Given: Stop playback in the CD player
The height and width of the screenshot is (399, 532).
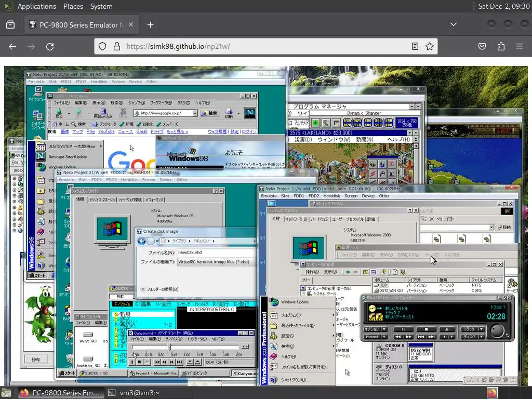Looking at the screenshot, I should 426,329.
